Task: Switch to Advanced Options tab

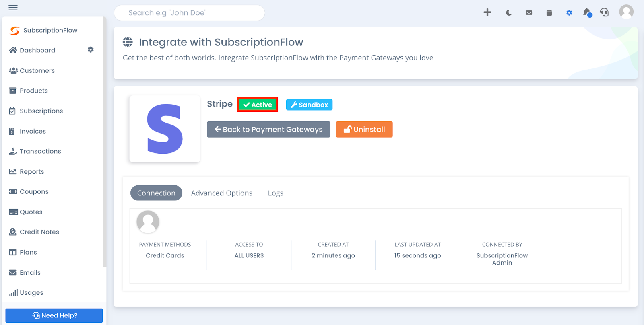Action: [x=222, y=193]
